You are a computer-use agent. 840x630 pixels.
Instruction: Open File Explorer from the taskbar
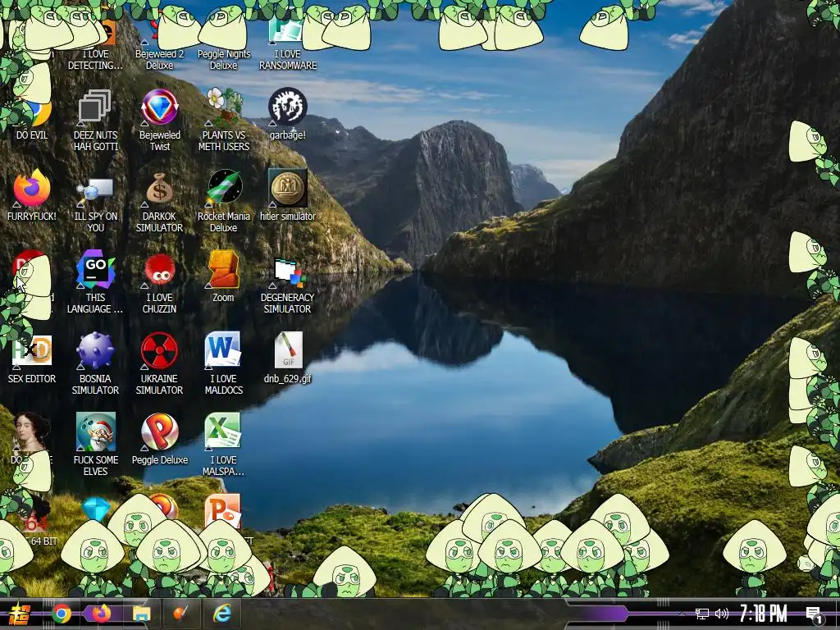coord(141,614)
